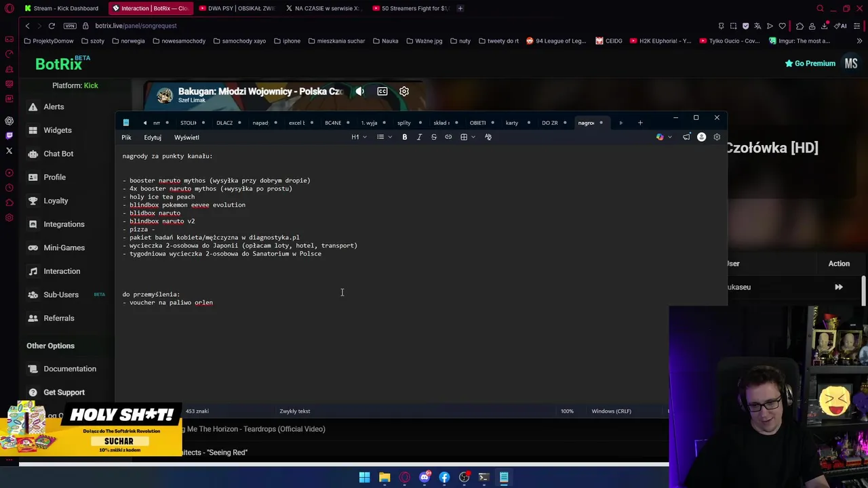Viewport: 868px width, 488px height.
Task: Open Opera GX from the taskbar
Action: point(405,477)
